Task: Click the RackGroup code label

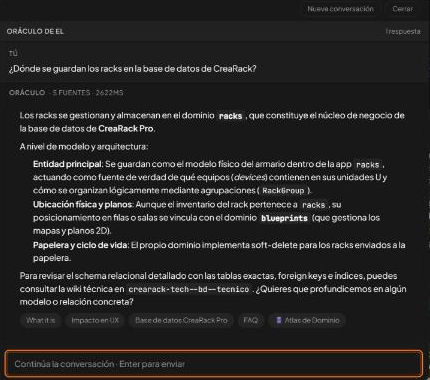Action: point(283,191)
